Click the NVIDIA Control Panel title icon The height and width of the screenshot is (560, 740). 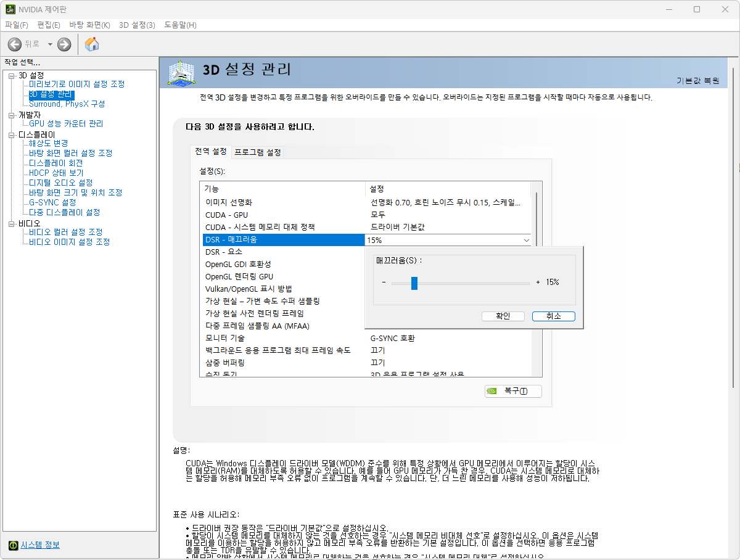10,9
